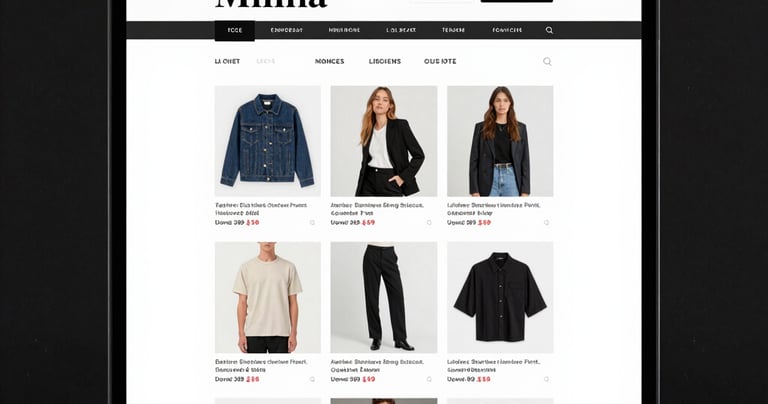Select the LISDIENS filter category
This screenshot has height=404, width=768.
pyautogui.click(x=385, y=62)
